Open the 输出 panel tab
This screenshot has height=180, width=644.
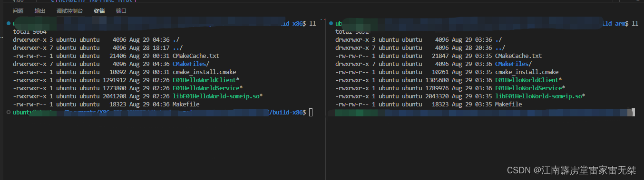(x=40, y=10)
